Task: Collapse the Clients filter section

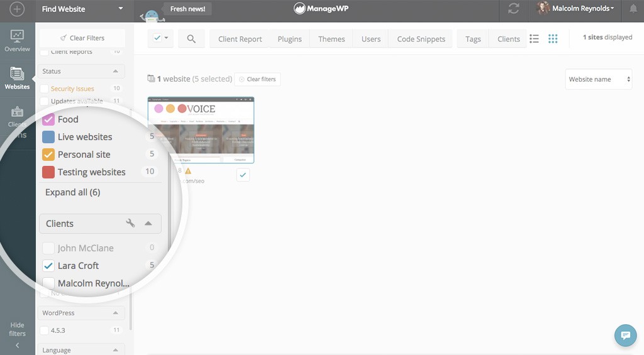Action: [148, 223]
